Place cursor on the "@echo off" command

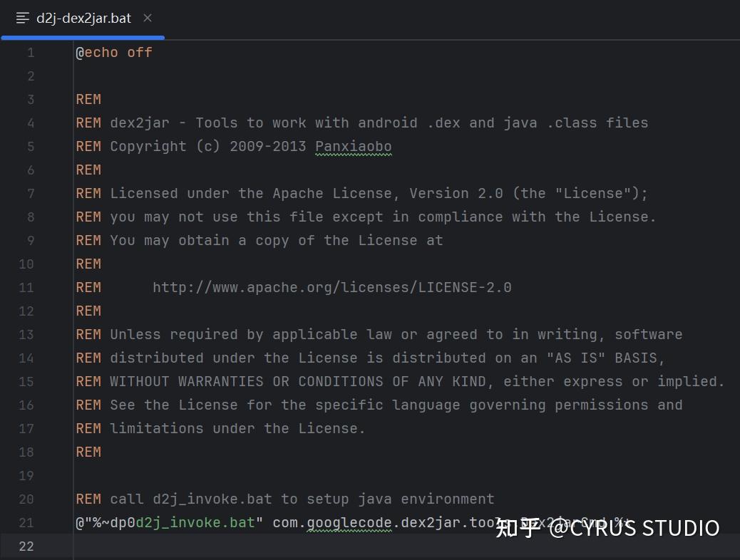114,52
